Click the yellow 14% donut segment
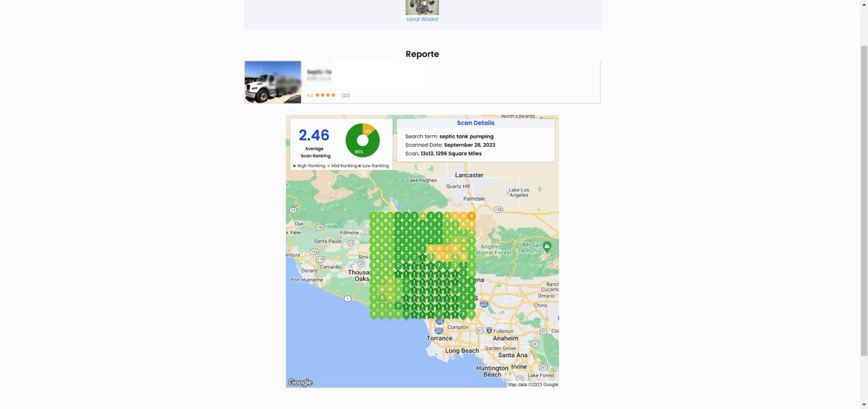This screenshot has height=409, width=868. [x=369, y=130]
